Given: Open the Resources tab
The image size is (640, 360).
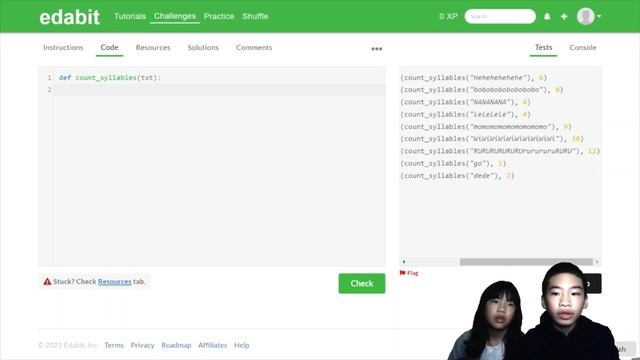Looking at the screenshot, I should point(153,47).
